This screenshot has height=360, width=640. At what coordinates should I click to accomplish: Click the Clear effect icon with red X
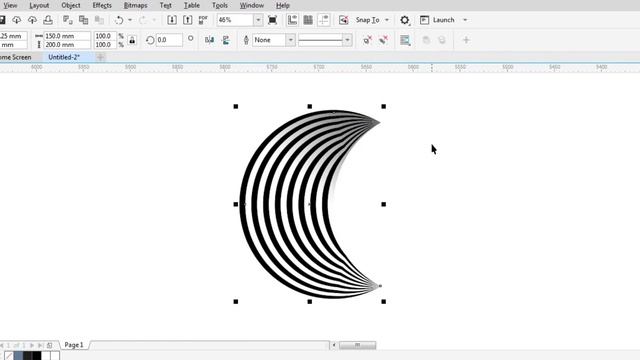click(x=383, y=40)
